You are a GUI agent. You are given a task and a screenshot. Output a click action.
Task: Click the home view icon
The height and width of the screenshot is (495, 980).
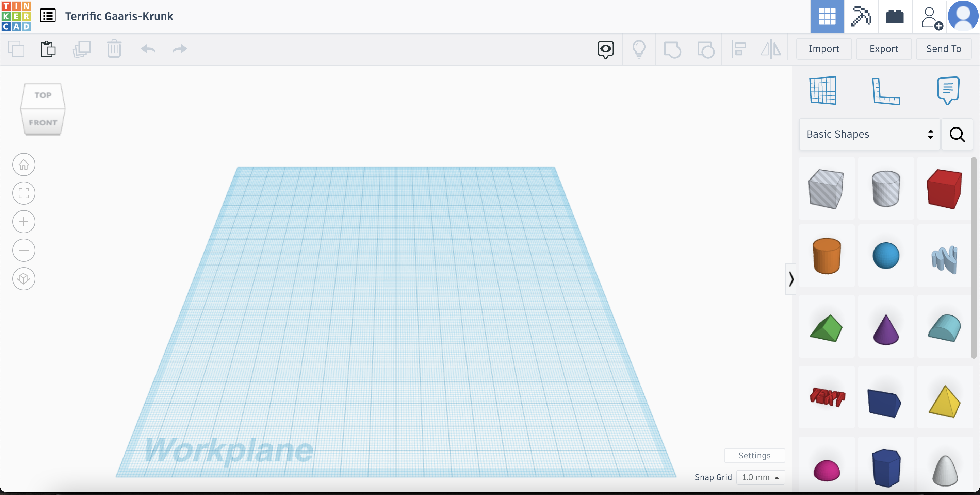coord(23,164)
